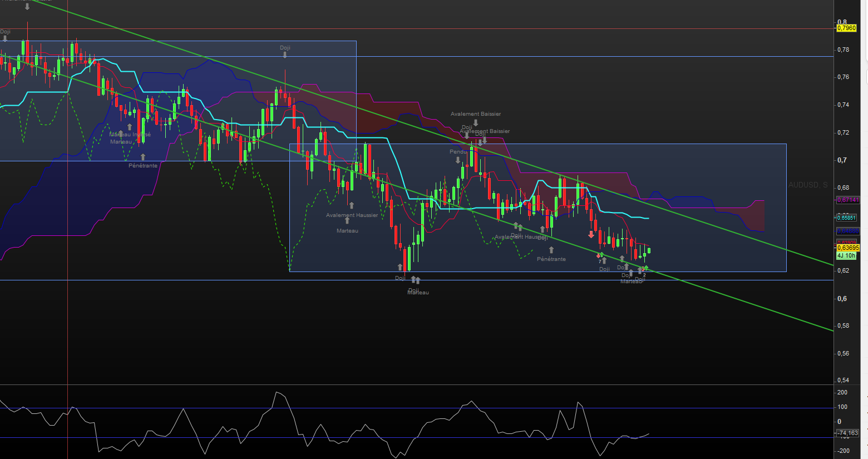Click the current price label 0,63695
This screenshot has width=868, height=459.
tap(848, 248)
